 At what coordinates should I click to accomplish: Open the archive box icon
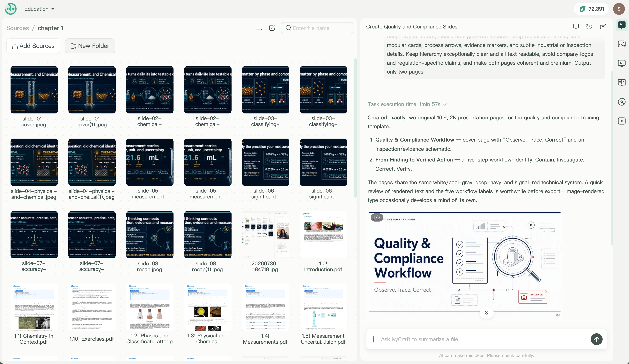tap(603, 26)
